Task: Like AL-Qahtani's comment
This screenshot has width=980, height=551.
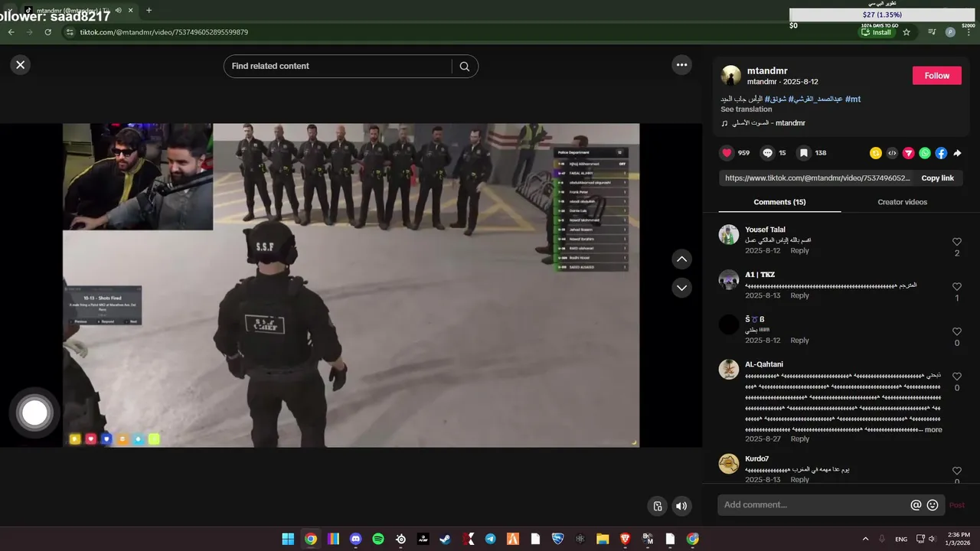Action: pos(957,377)
